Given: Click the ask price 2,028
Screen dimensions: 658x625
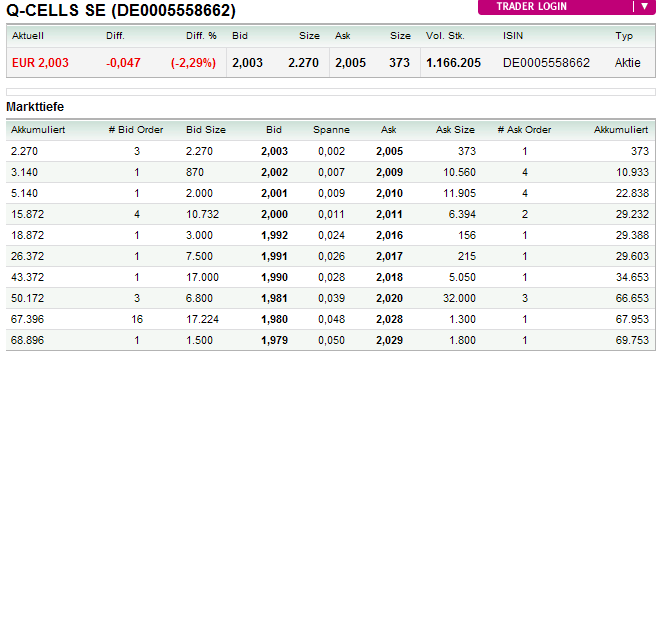Looking at the screenshot, I should tap(389, 319).
